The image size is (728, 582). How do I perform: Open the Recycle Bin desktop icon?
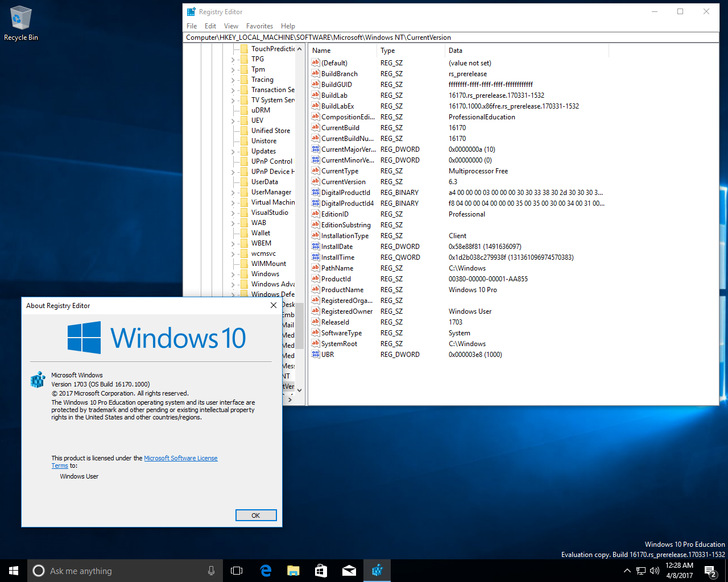[21, 24]
